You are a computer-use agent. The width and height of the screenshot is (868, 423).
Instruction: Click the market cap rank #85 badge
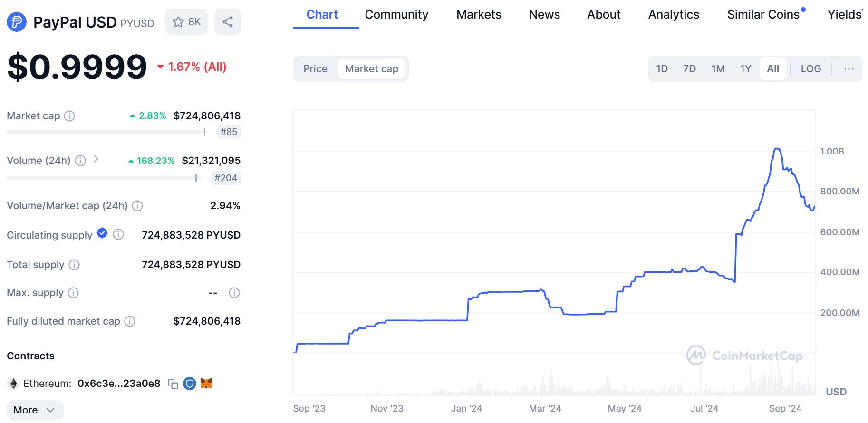point(229,132)
